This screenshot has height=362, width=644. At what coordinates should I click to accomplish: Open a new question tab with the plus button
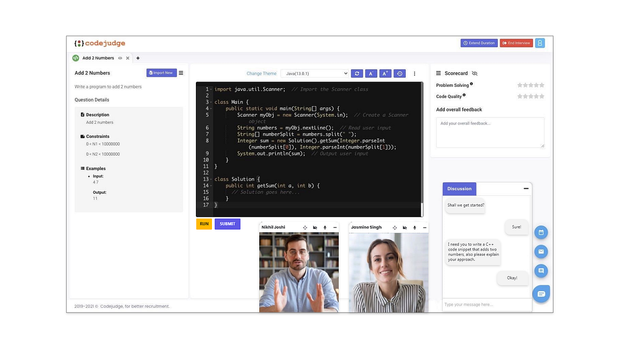coord(138,58)
